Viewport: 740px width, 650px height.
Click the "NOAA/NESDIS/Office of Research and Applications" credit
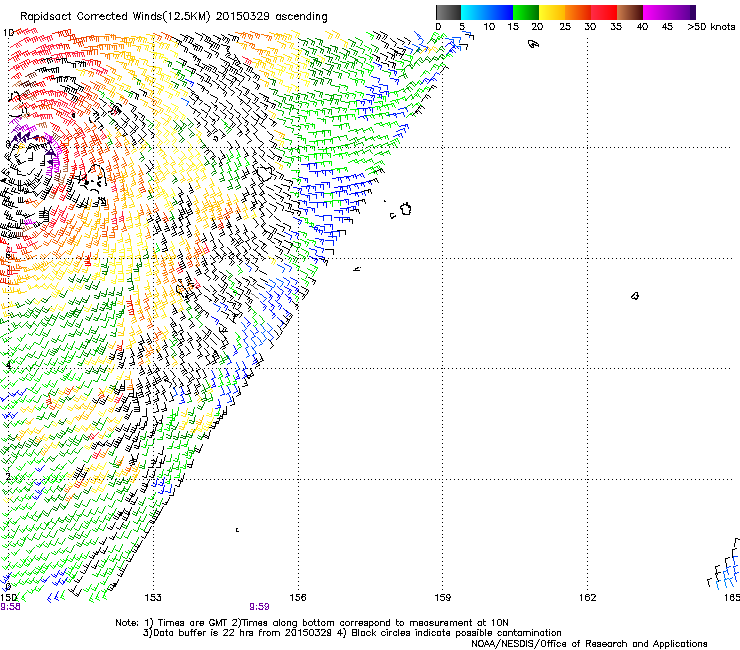[x=589, y=644]
